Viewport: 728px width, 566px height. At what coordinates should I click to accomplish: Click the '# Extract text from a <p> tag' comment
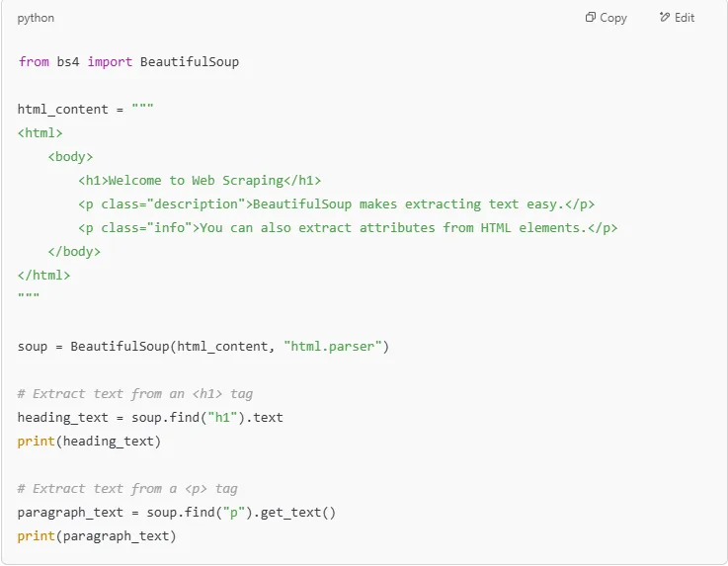(x=127, y=488)
